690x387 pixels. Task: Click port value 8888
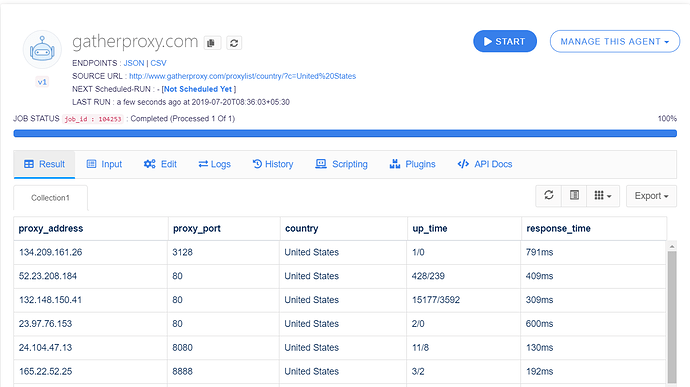(183, 371)
